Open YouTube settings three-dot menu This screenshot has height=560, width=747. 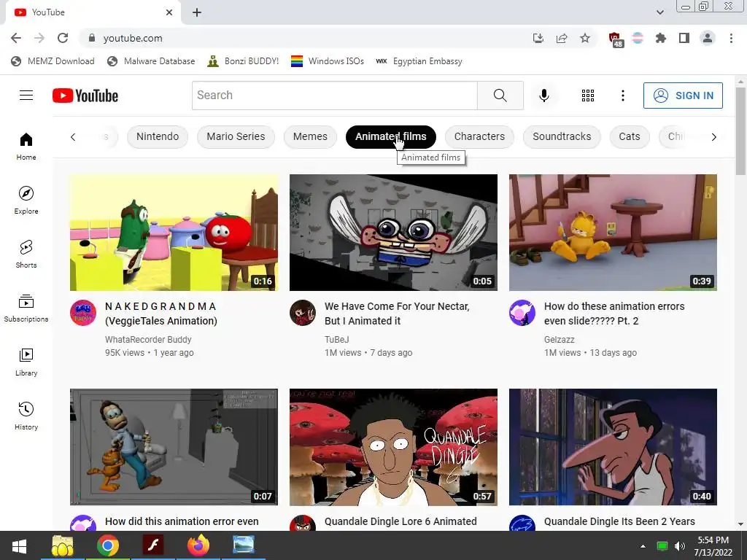pyautogui.click(x=623, y=96)
